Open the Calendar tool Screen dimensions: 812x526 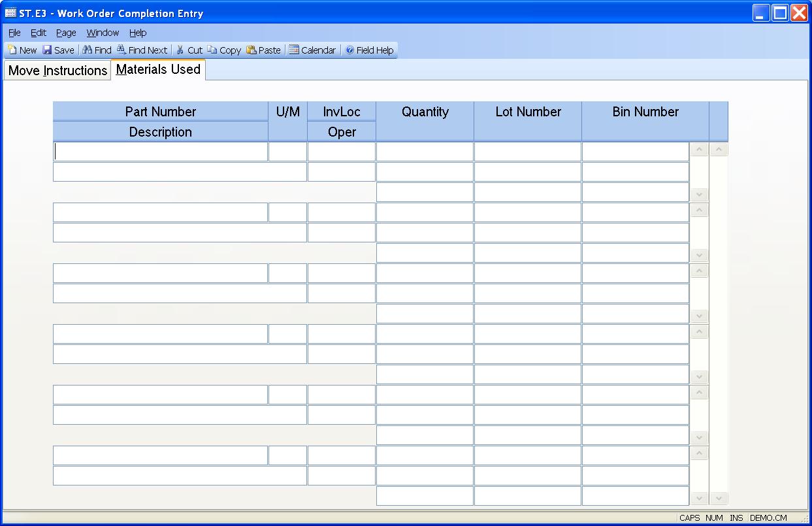click(x=294, y=50)
